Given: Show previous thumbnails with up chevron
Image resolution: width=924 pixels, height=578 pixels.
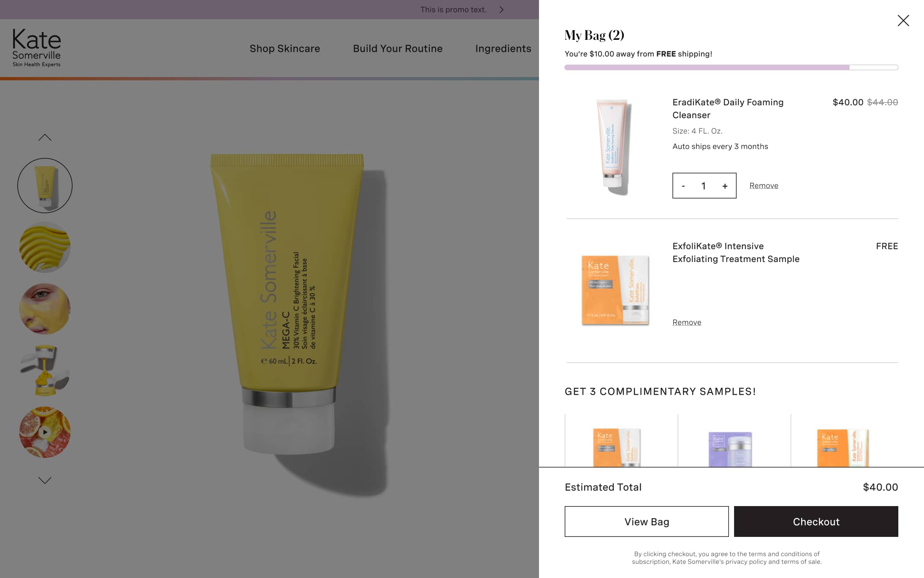Looking at the screenshot, I should [x=45, y=137].
